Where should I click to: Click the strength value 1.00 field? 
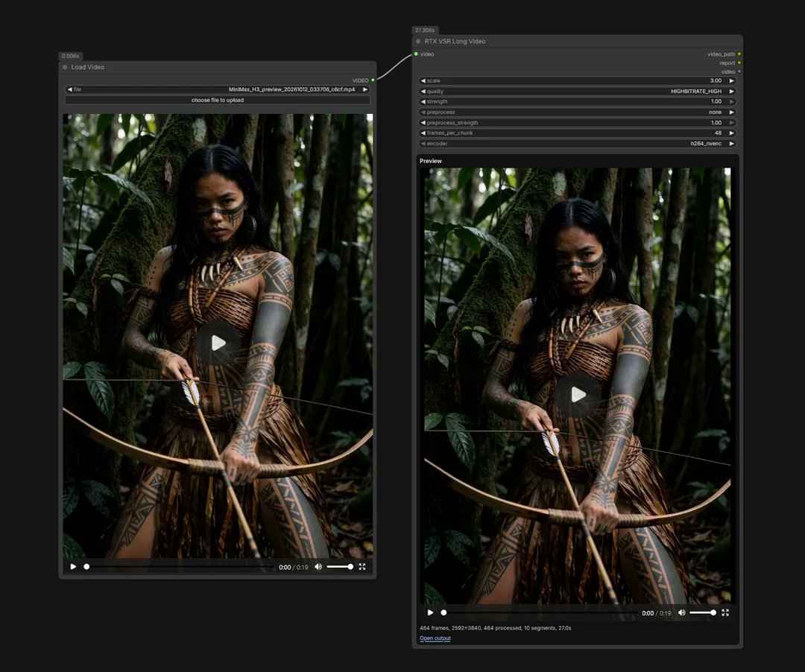pyautogui.click(x=716, y=101)
